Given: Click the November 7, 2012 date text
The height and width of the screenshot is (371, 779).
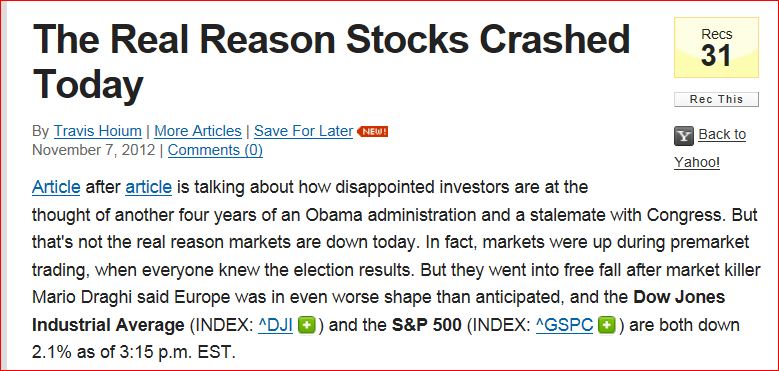Looking at the screenshot, I should click(x=93, y=150).
